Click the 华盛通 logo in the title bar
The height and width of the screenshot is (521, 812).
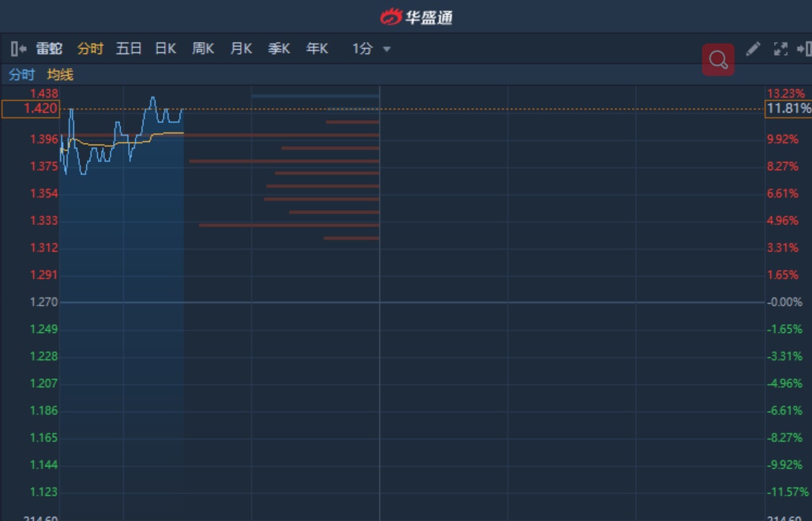(x=416, y=17)
